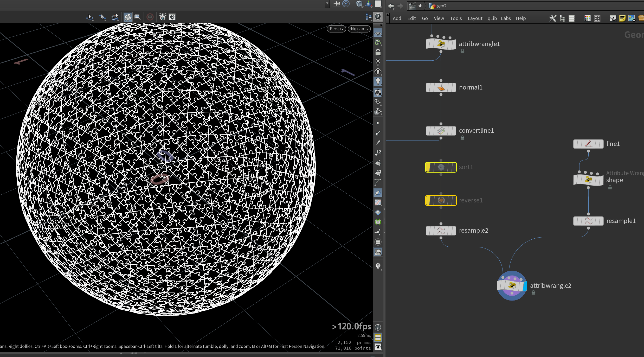Click the blue diamond primitive display icon
The image size is (644, 357).
[378, 212]
